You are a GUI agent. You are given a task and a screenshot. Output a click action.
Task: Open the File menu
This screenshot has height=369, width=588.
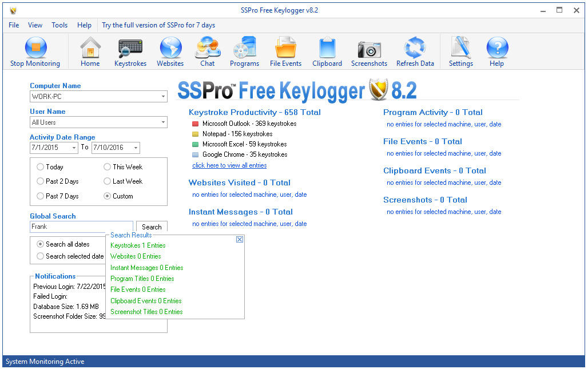14,25
